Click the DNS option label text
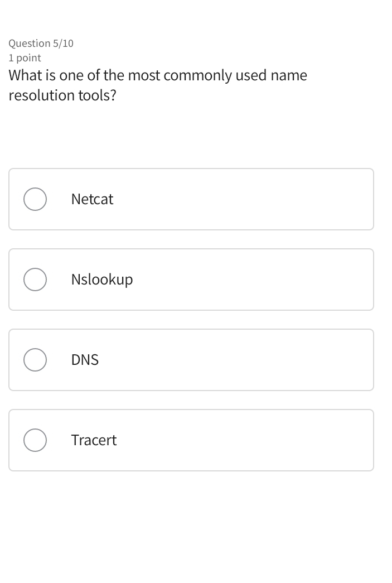 [85, 359]
